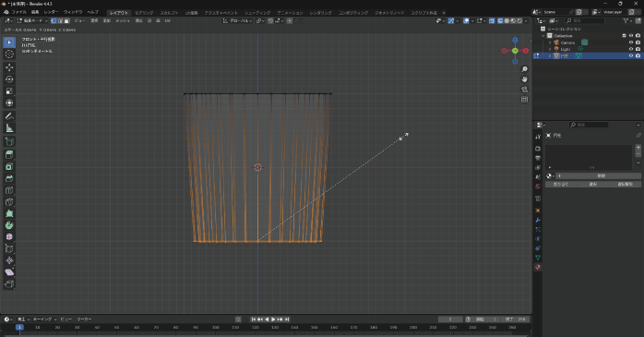Toggle snapping magnet button
The image size is (644, 337).
[270, 20]
